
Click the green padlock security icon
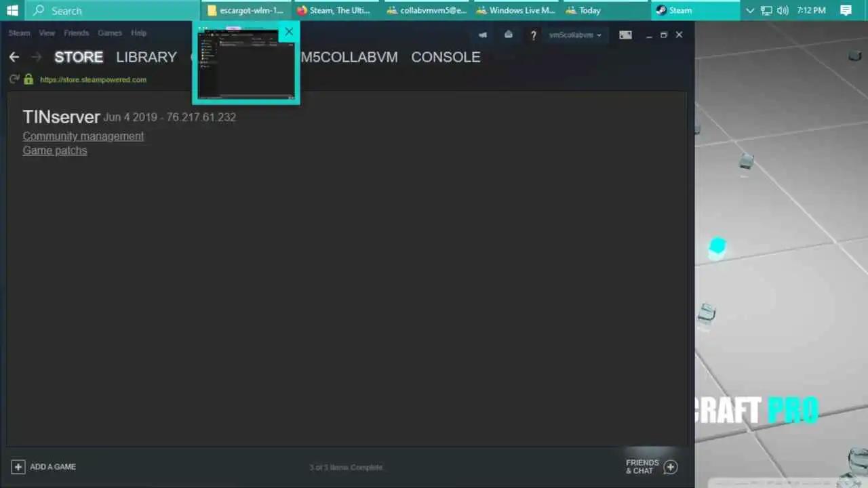[x=28, y=79]
